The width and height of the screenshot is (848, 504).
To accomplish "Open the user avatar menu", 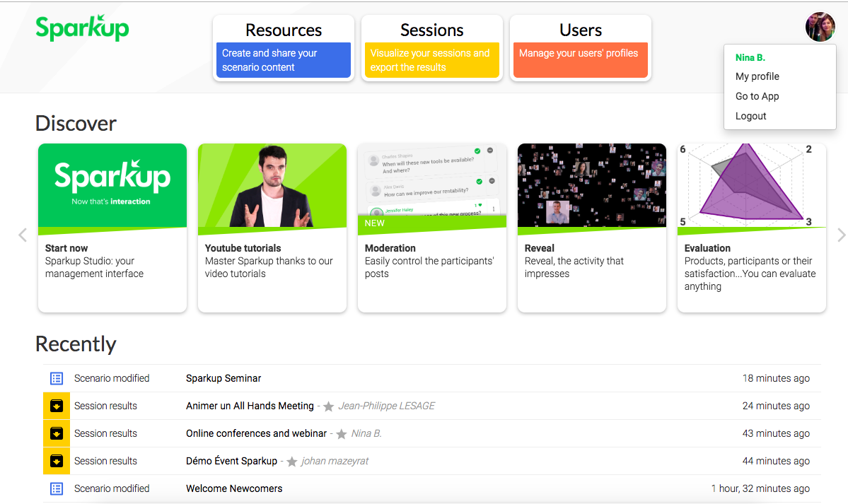I will (820, 27).
